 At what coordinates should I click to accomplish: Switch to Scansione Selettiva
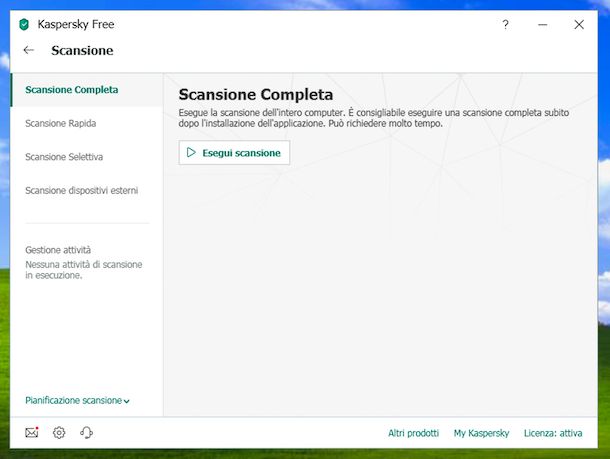[87, 157]
